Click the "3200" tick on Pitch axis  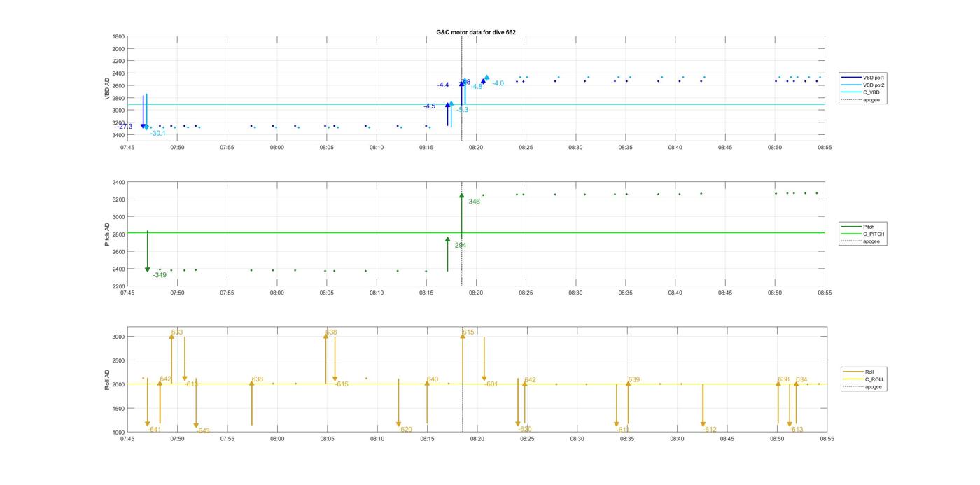[118, 199]
